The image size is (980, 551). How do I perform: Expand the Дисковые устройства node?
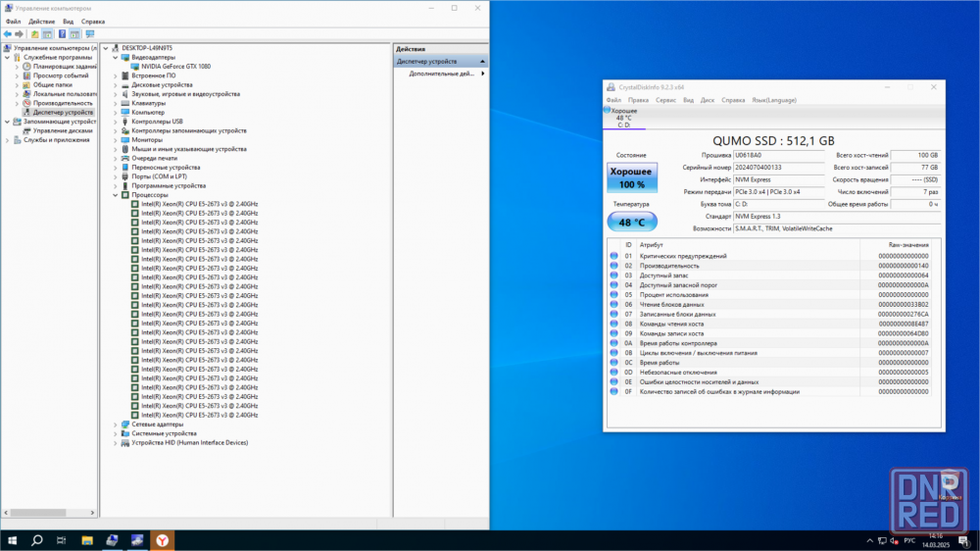click(x=116, y=84)
